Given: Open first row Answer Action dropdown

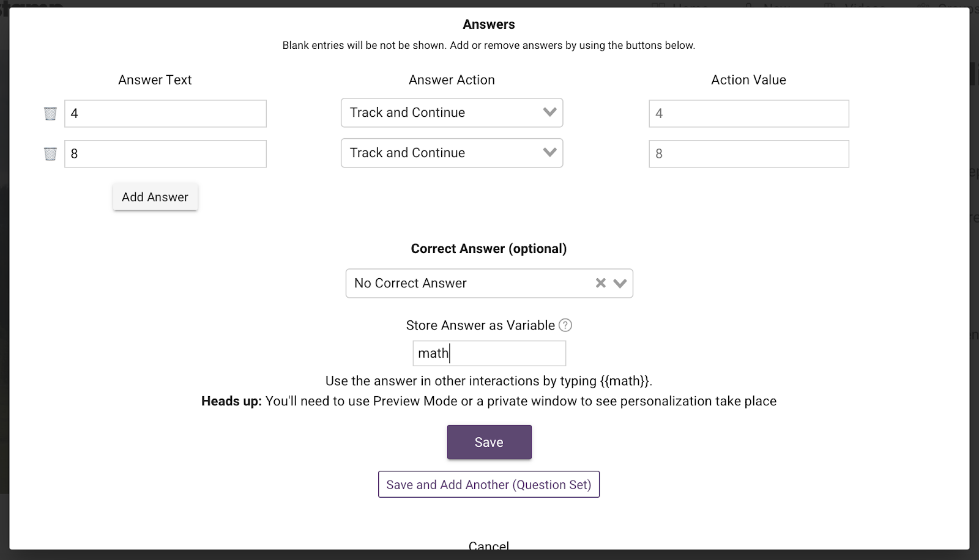Looking at the screenshot, I should point(441,112).
